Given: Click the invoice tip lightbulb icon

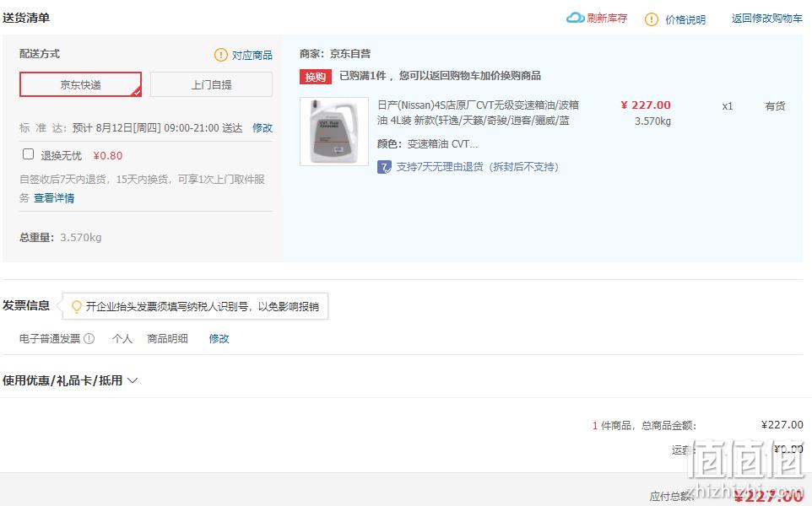Looking at the screenshot, I should [x=77, y=306].
